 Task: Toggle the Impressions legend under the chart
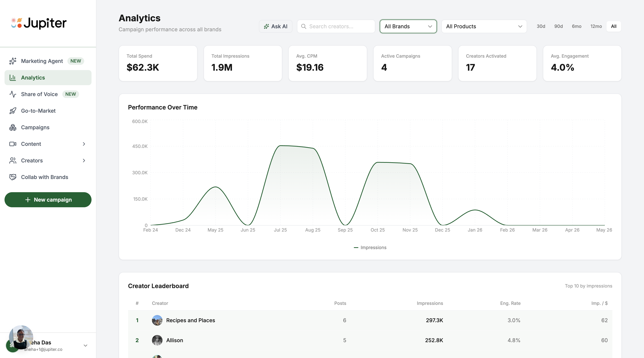click(x=370, y=247)
